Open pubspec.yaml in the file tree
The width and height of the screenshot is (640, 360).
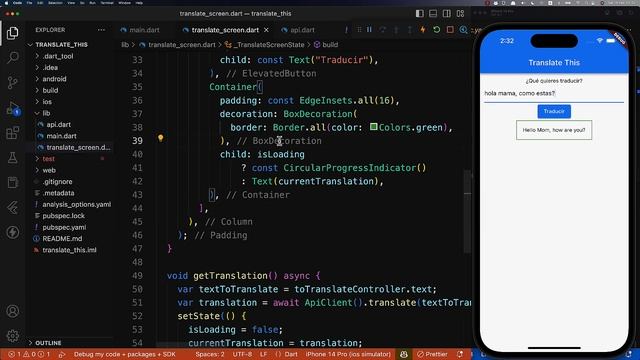(x=64, y=227)
